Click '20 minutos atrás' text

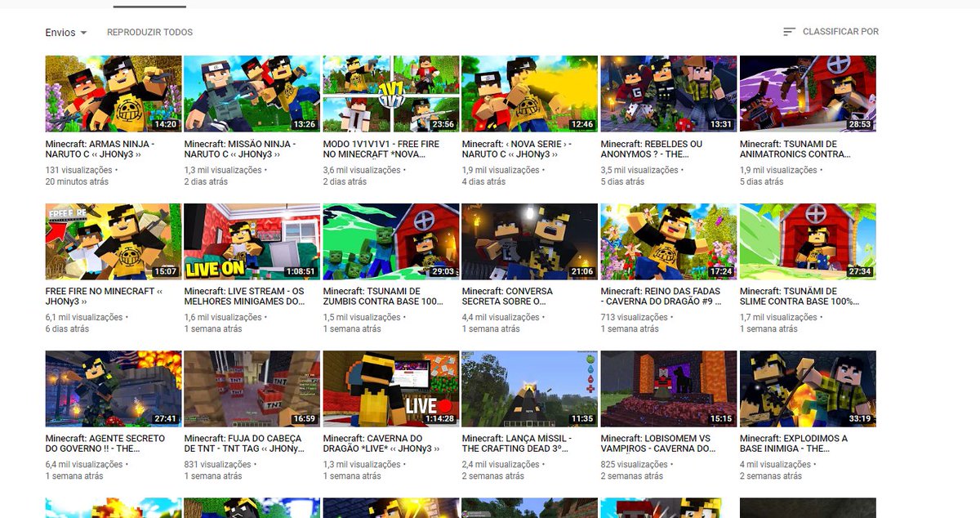(78, 181)
